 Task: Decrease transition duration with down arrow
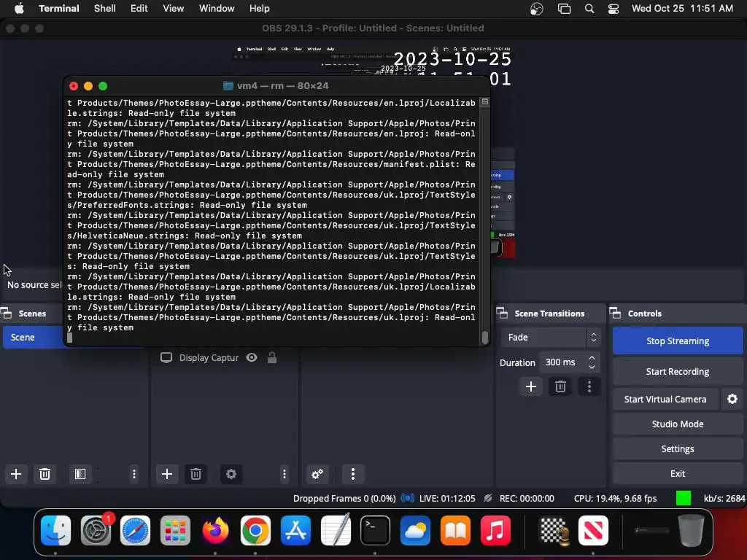coord(592,367)
